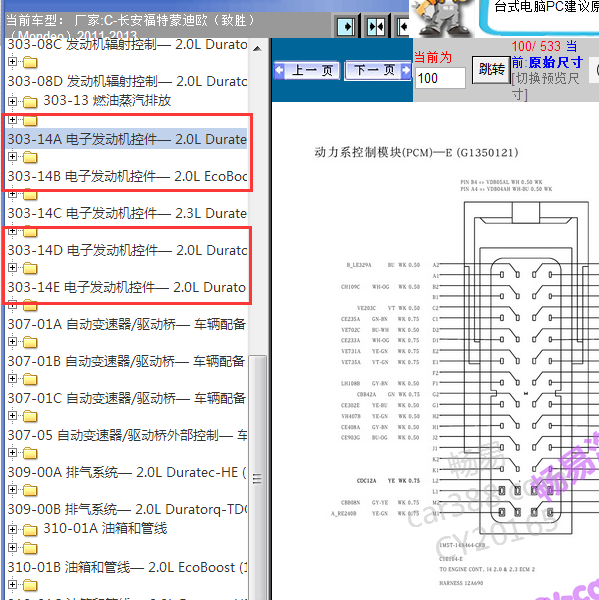Expand the 303-14D 电子发动机控件 node
Image resolution: width=599 pixels, height=600 pixels.
(12, 231)
